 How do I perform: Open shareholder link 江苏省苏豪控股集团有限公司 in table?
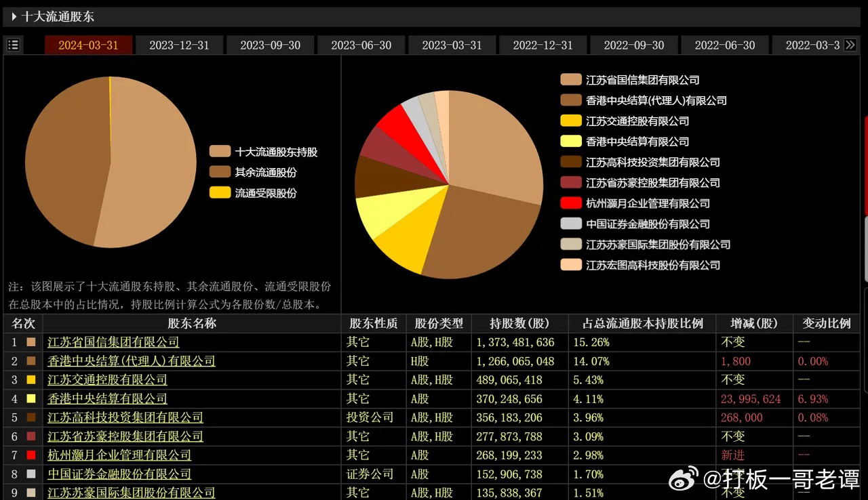(x=125, y=436)
